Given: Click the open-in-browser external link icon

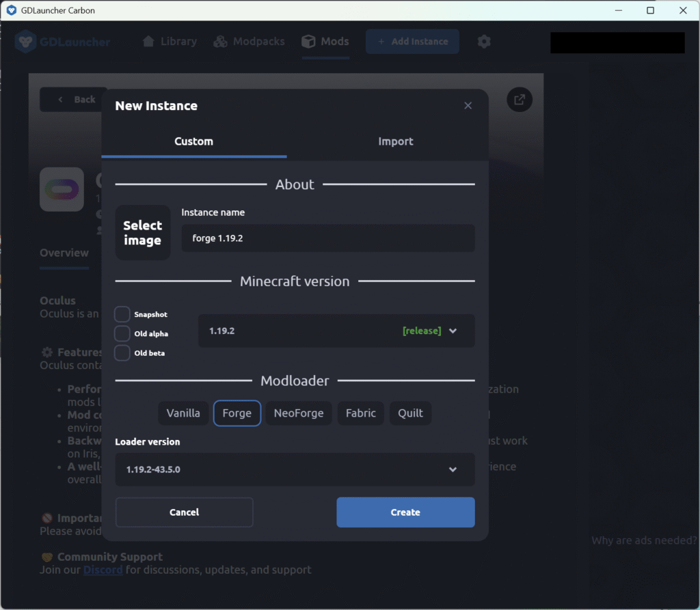Looking at the screenshot, I should pyautogui.click(x=520, y=100).
